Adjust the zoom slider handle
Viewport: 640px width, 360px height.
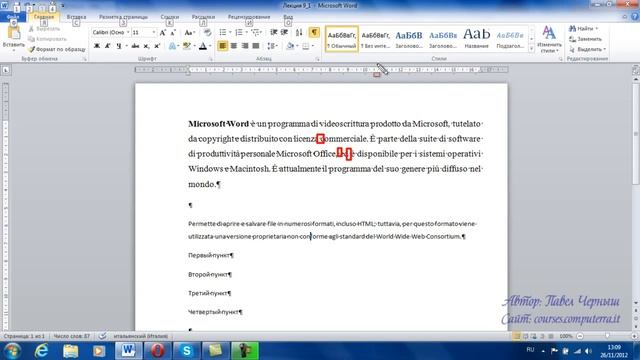tap(607, 336)
